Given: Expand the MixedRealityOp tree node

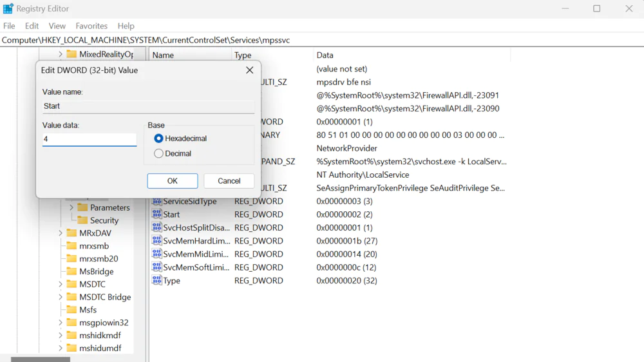Looking at the screenshot, I should click(61, 54).
